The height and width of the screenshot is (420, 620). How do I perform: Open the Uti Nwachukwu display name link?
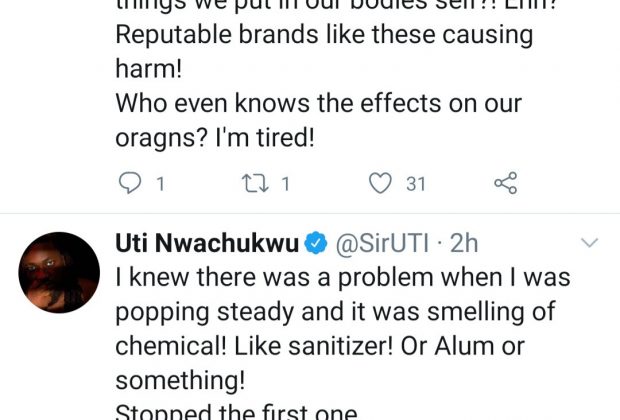click(x=207, y=243)
